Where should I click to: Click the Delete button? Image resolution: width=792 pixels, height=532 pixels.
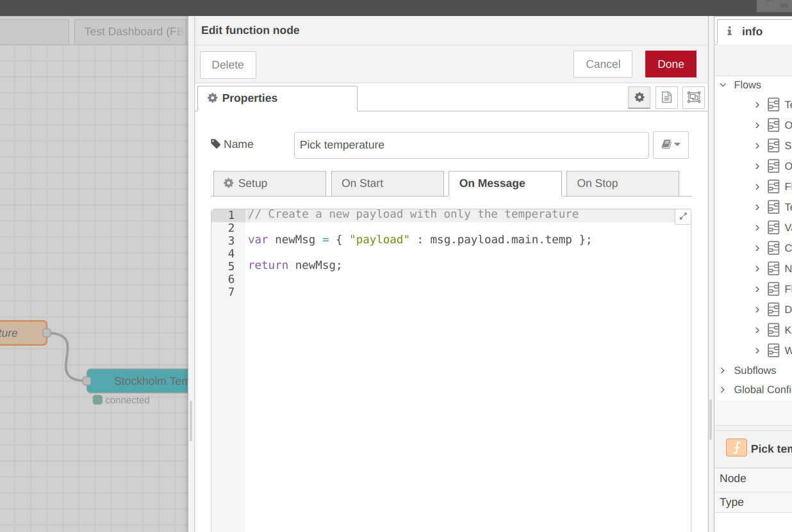click(228, 65)
